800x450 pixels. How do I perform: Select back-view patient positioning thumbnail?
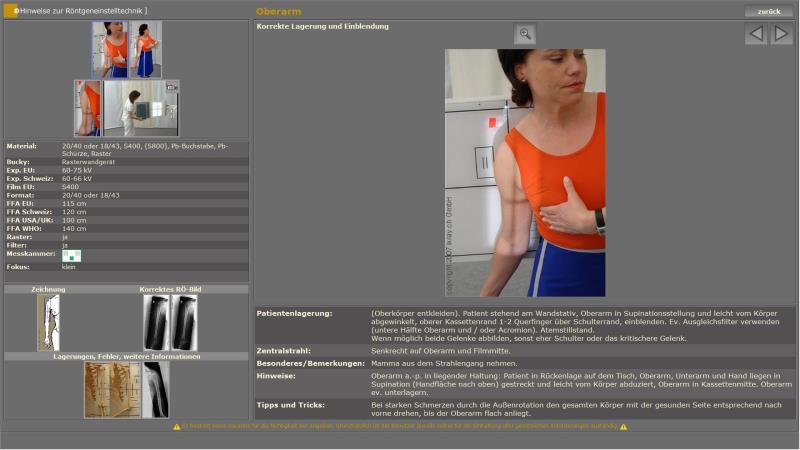pos(145,50)
